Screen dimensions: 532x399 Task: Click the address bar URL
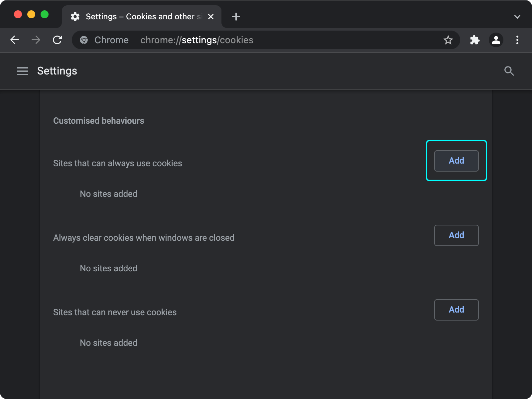[197, 40]
